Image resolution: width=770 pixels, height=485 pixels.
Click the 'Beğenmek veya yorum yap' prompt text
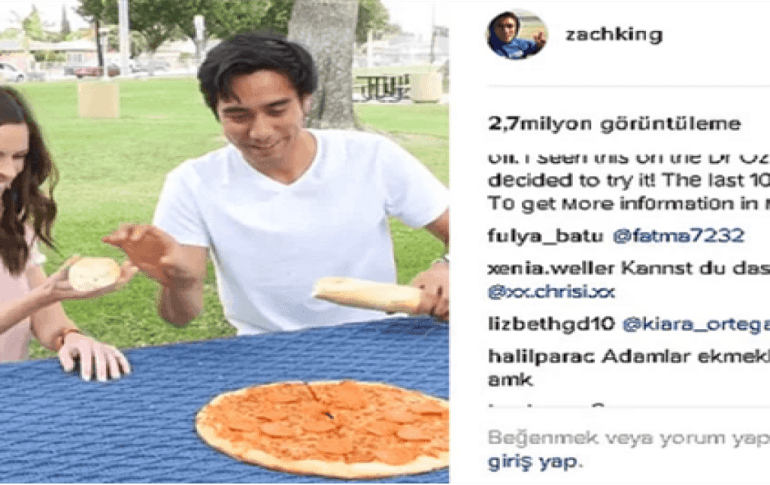(629, 438)
